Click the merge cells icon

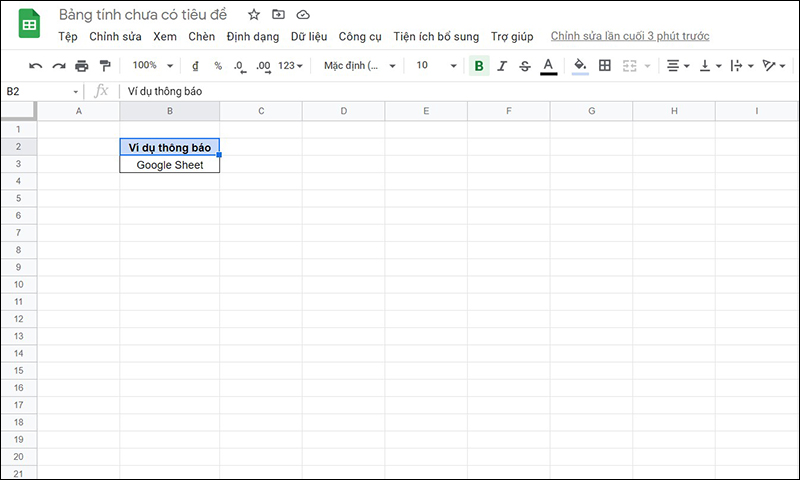[630, 66]
